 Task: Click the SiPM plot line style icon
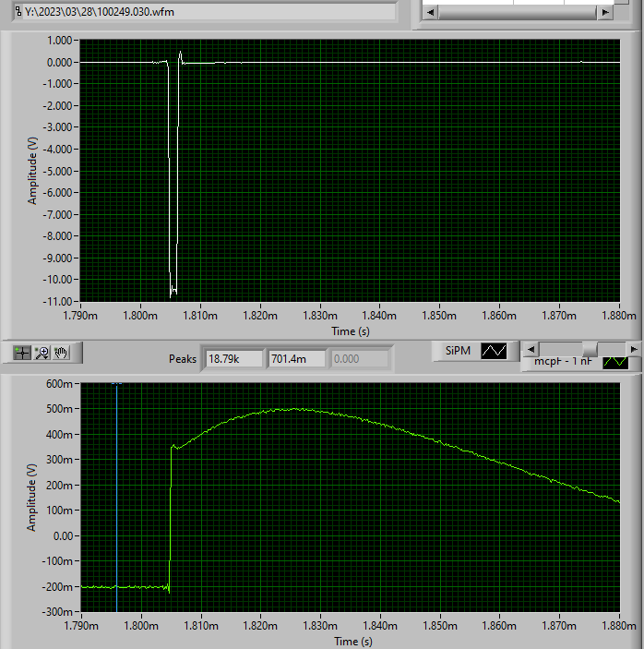tap(495, 351)
